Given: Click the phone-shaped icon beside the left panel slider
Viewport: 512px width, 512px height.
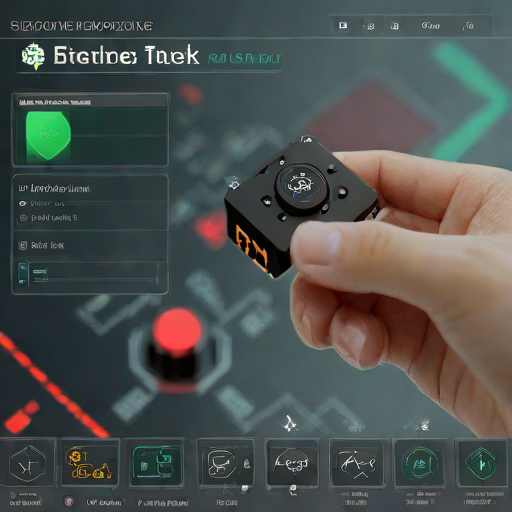Looking at the screenshot, I should pos(23,273).
